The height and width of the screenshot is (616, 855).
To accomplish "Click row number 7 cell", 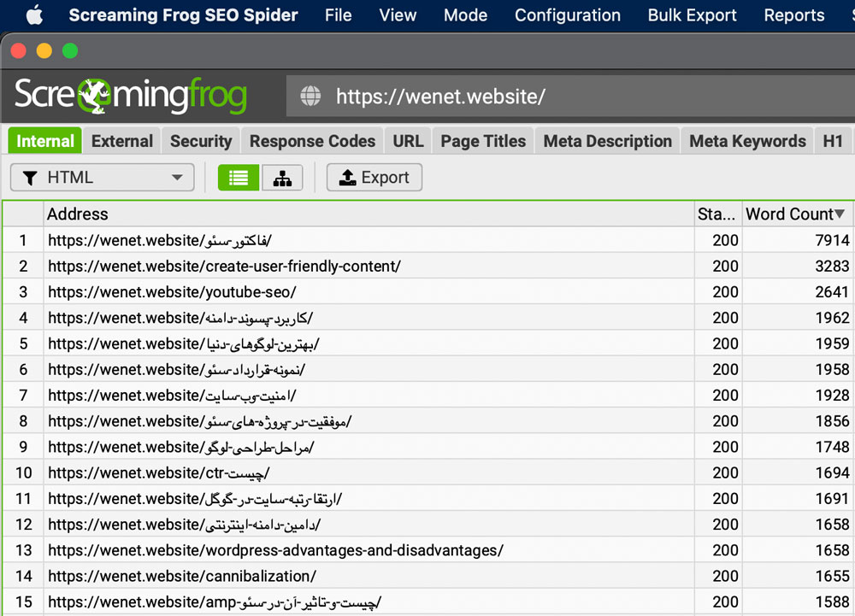I will (x=23, y=395).
